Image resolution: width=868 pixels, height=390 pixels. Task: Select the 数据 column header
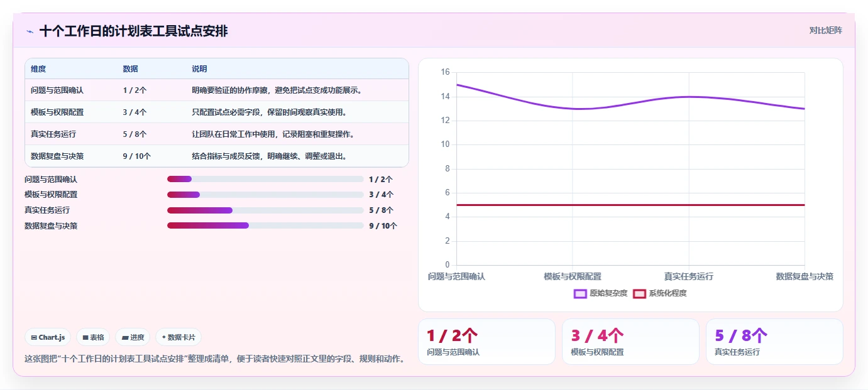(130, 69)
